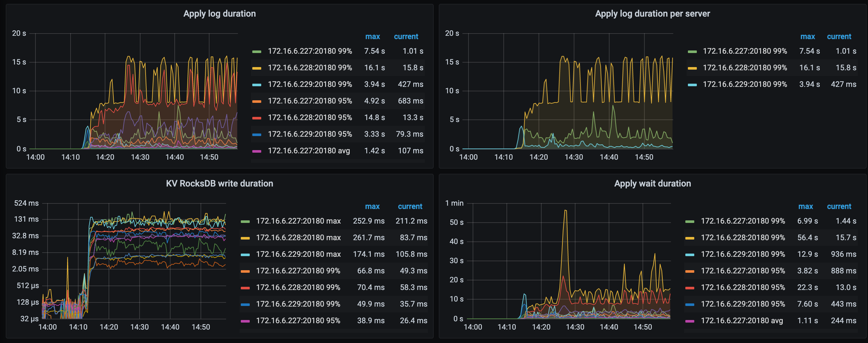Sort KV RocksDB legend by current
Viewport: 868px width, 343px height.
coord(410,206)
